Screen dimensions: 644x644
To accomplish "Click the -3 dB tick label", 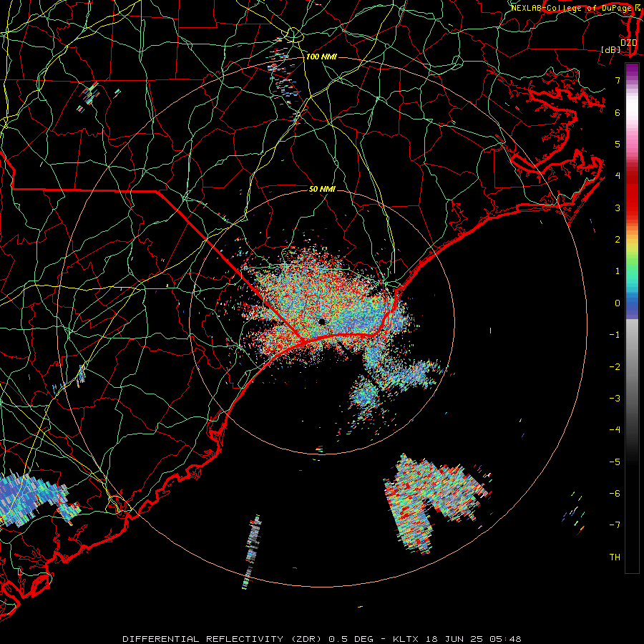I will point(615,398).
